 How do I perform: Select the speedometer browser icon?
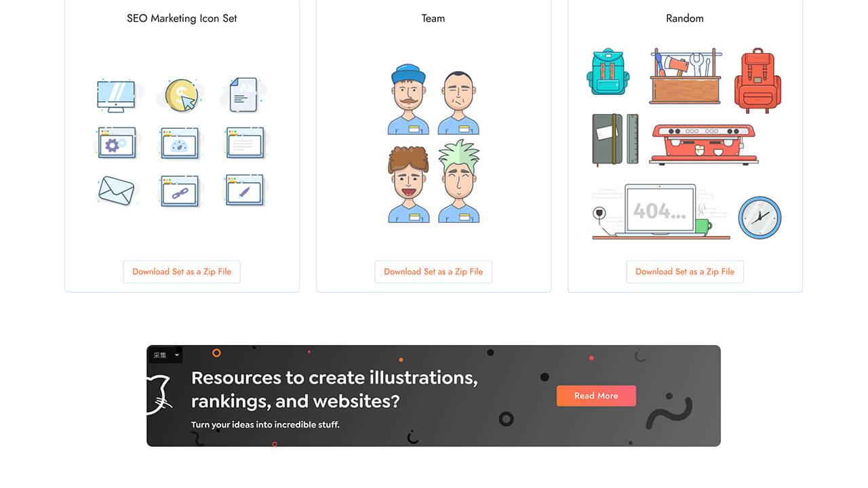[180, 143]
